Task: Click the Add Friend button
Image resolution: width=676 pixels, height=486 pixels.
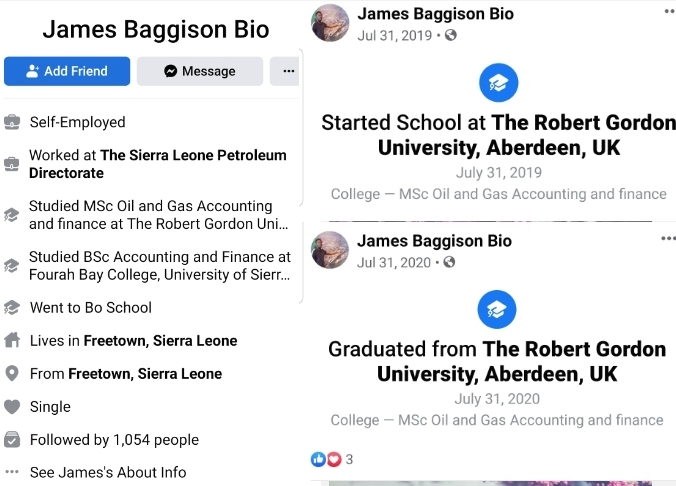Action: point(67,71)
